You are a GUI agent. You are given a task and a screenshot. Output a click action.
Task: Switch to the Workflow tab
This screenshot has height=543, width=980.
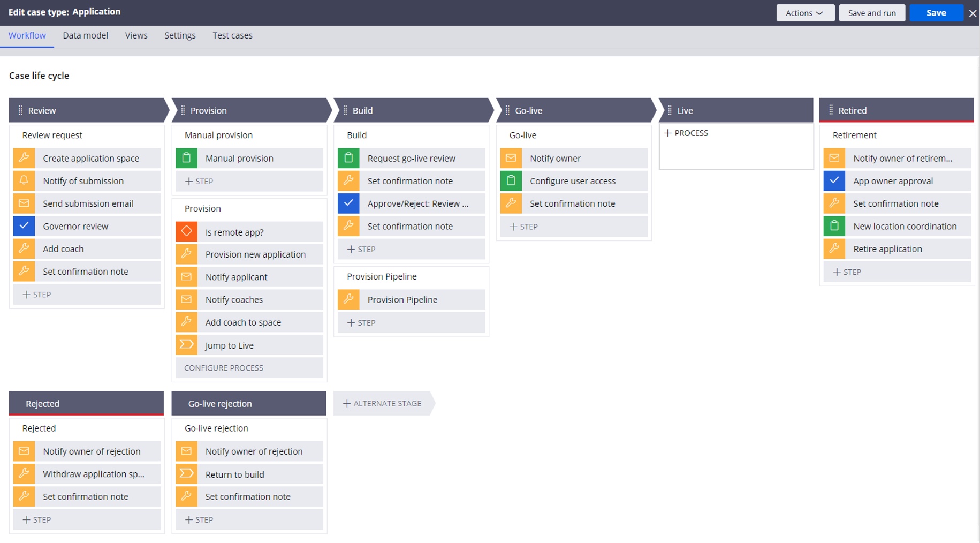coord(27,35)
